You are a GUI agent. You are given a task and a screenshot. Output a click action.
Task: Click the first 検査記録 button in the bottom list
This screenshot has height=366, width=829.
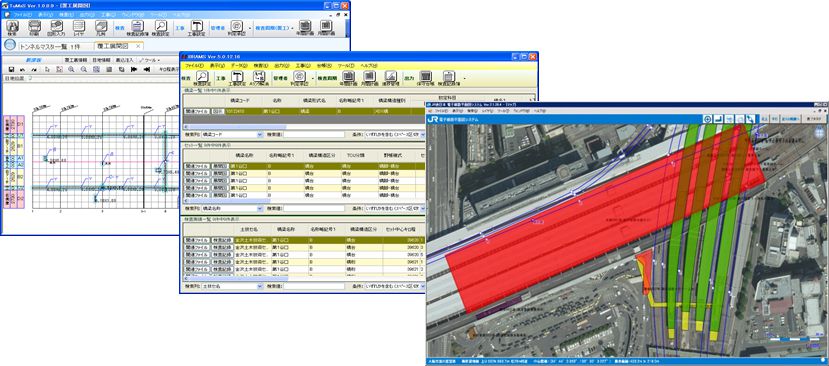(x=222, y=240)
